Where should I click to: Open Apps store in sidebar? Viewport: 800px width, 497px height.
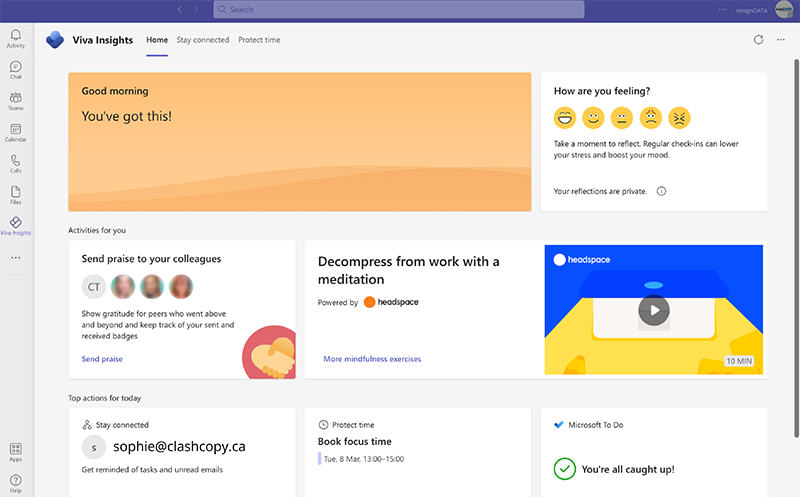[15, 452]
